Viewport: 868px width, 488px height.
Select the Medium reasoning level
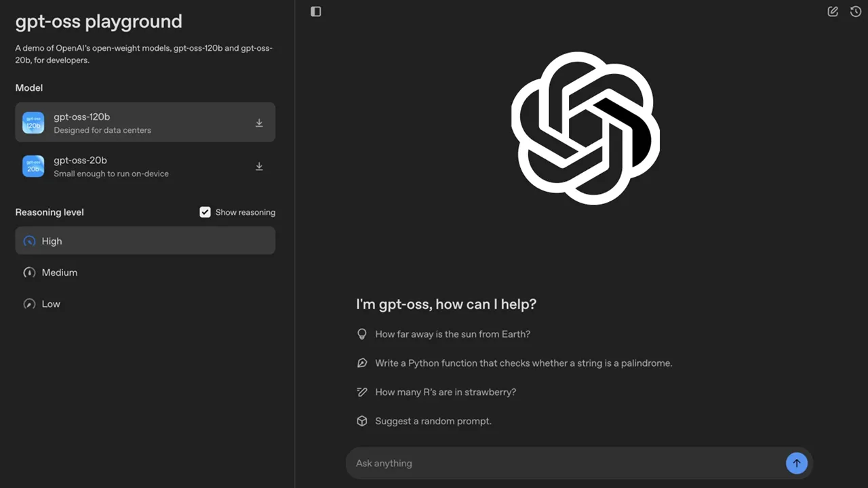[60, 272]
